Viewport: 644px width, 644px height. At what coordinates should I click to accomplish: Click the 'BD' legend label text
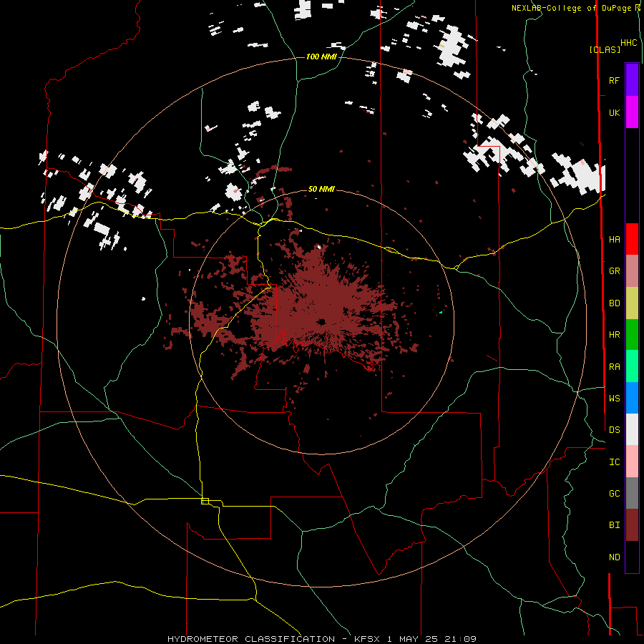[614, 303]
